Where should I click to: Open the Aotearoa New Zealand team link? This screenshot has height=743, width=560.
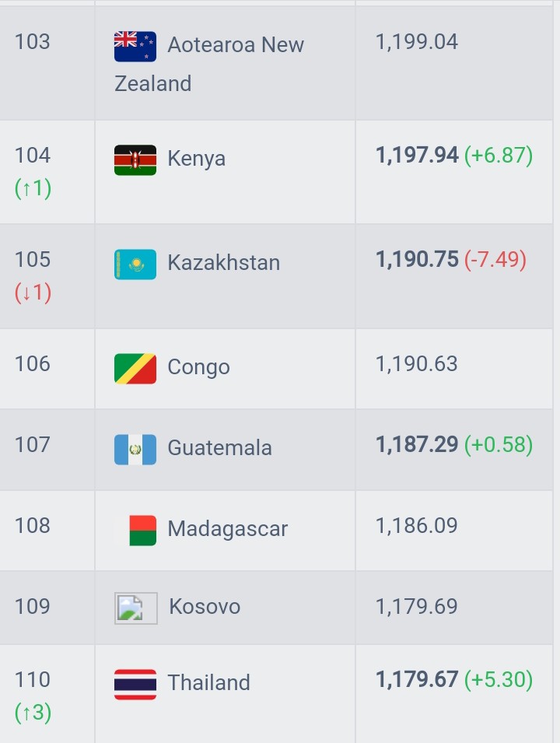point(209,64)
